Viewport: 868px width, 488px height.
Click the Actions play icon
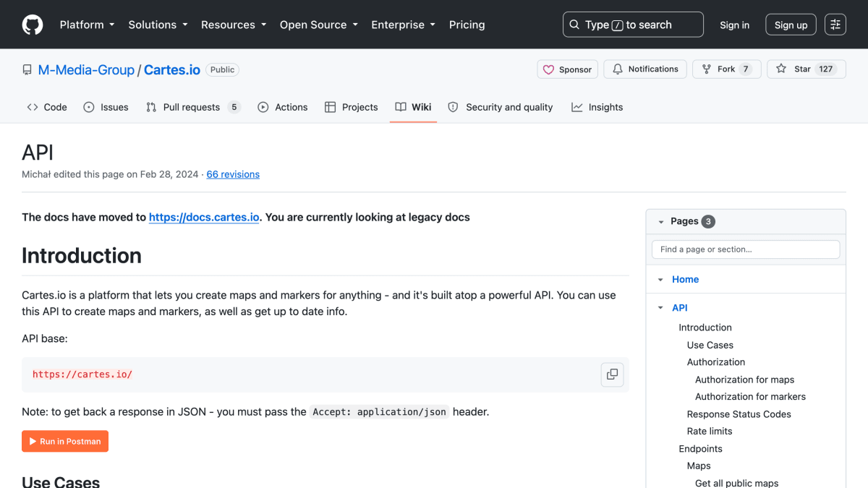point(263,107)
